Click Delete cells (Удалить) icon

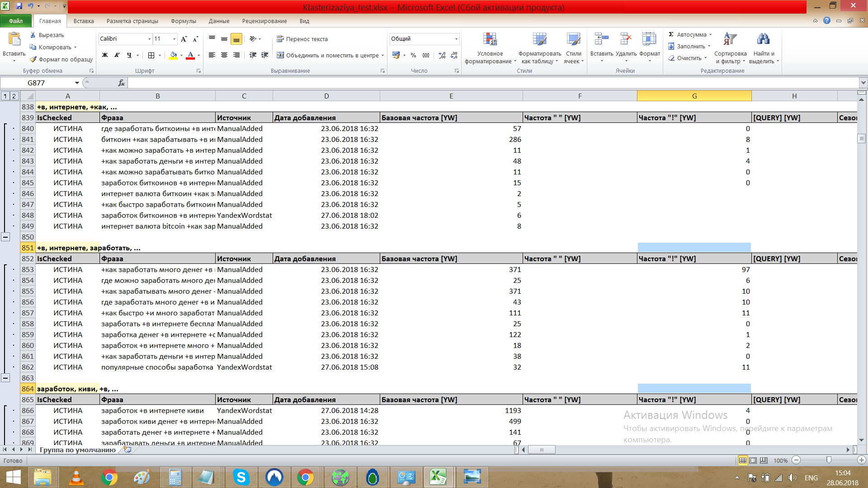click(x=626, y=39)
